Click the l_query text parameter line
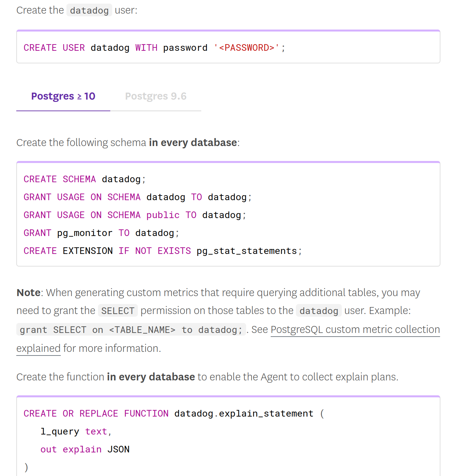Viewport: 461px width, 476px height. tap(76, 431)
